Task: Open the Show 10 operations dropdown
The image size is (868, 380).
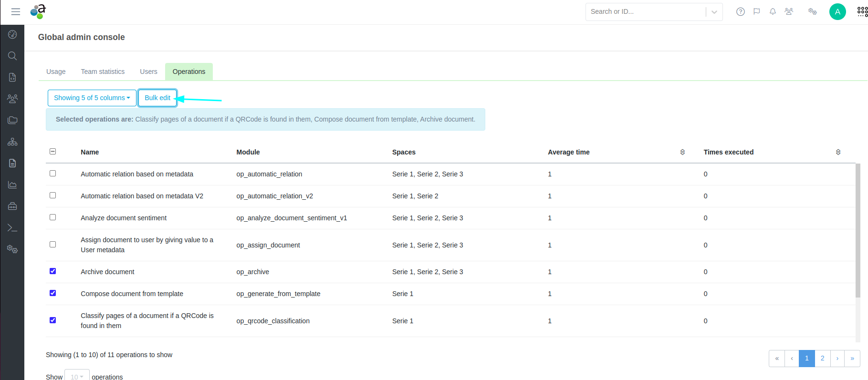Action: (77, 376)
